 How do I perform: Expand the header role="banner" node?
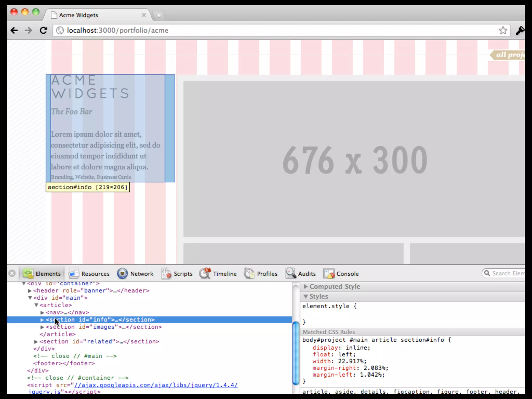[x=30, y=291]
